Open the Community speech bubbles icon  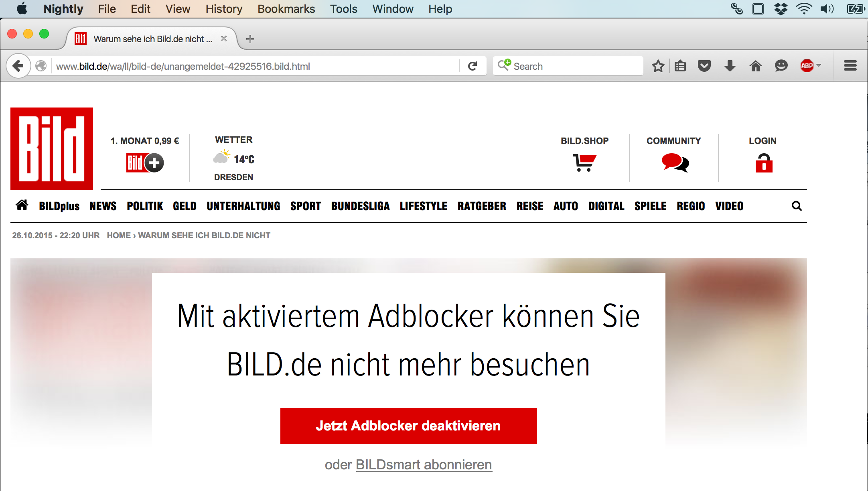(x=675, y=163)
